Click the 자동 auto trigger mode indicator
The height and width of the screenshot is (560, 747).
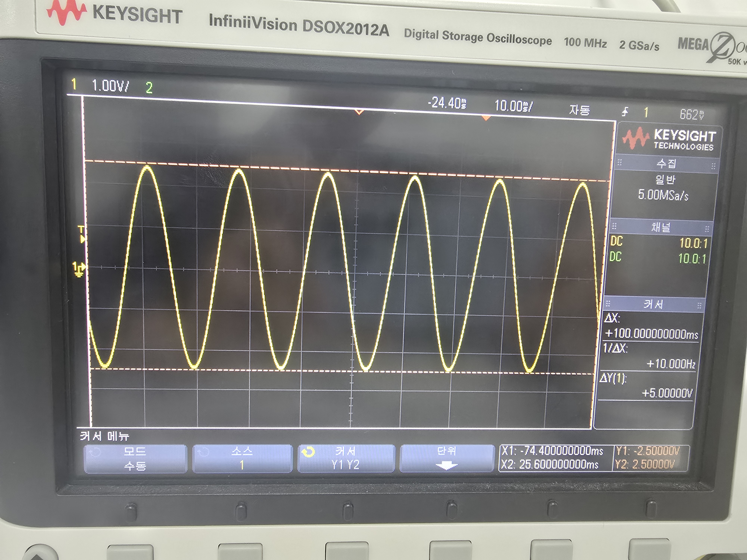pos(579,110)
